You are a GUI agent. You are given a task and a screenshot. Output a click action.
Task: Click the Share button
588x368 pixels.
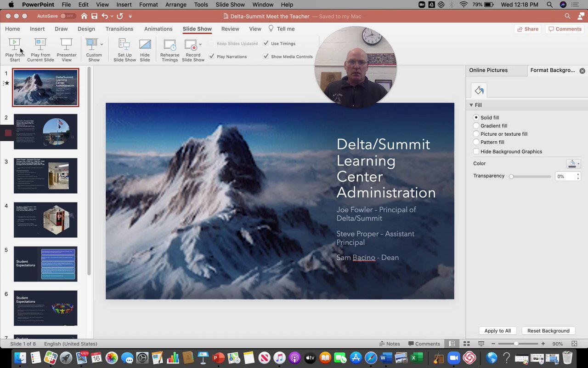pyautogui.click(x=528, y=29)
